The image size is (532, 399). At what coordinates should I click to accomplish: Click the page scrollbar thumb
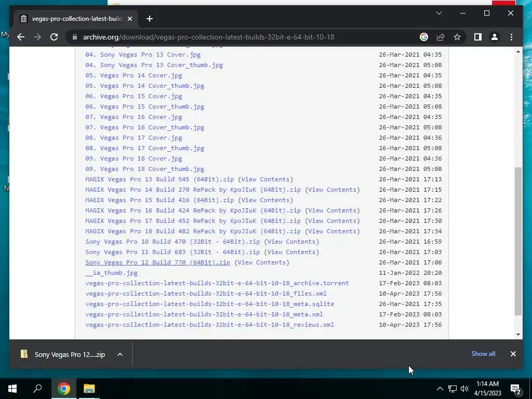(x=518, y=241)
